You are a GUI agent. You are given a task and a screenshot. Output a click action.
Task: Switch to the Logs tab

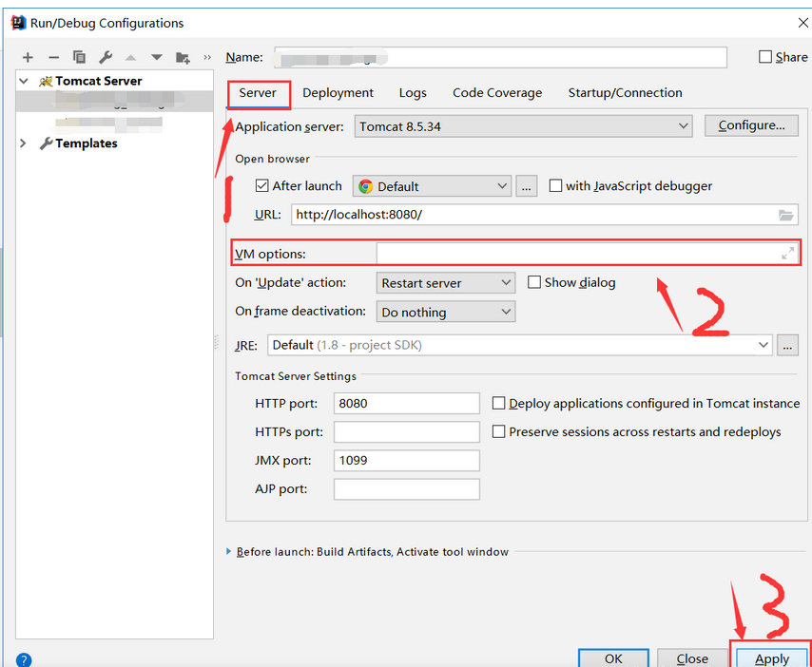[413, 93]
